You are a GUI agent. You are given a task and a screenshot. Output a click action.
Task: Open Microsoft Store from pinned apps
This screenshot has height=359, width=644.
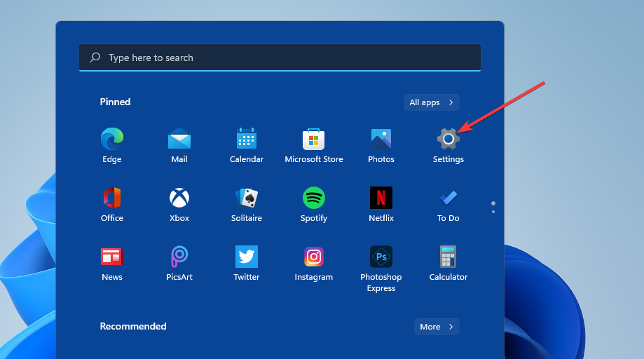[x=314, y=145]
